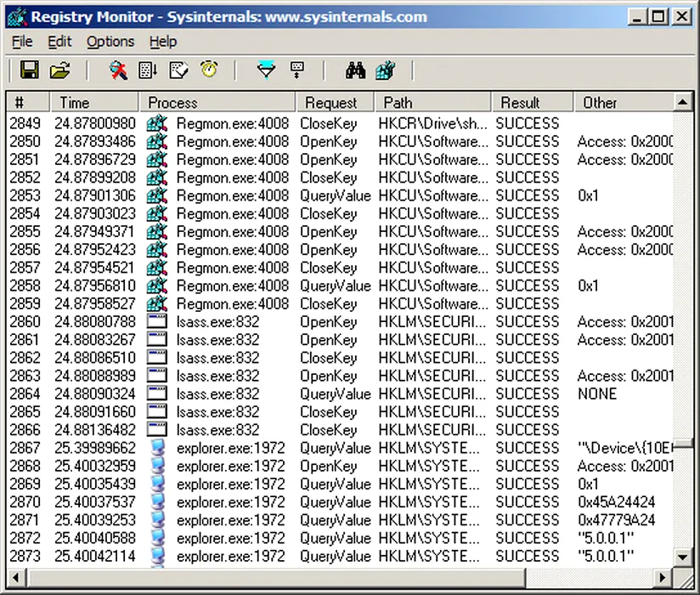Open the Filter dialog via funnel icon
This screenshot has height=595, width=700.
pos(266,71)
